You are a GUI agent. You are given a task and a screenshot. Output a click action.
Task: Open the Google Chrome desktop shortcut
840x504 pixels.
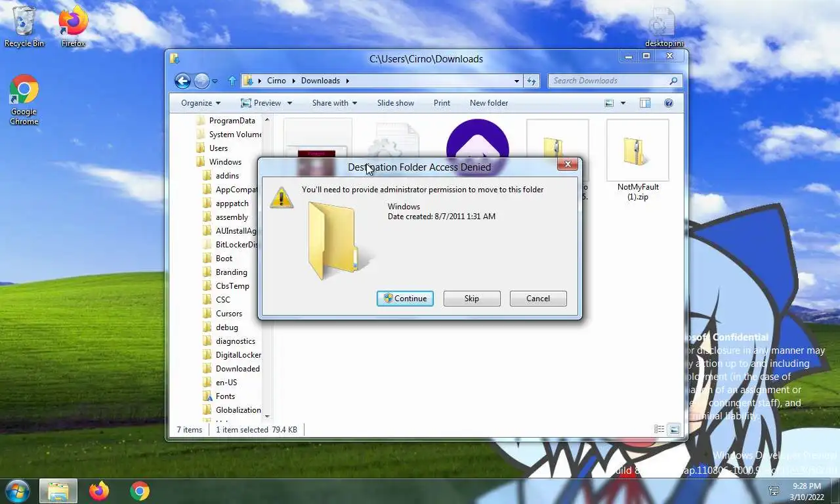pos(24,100)
